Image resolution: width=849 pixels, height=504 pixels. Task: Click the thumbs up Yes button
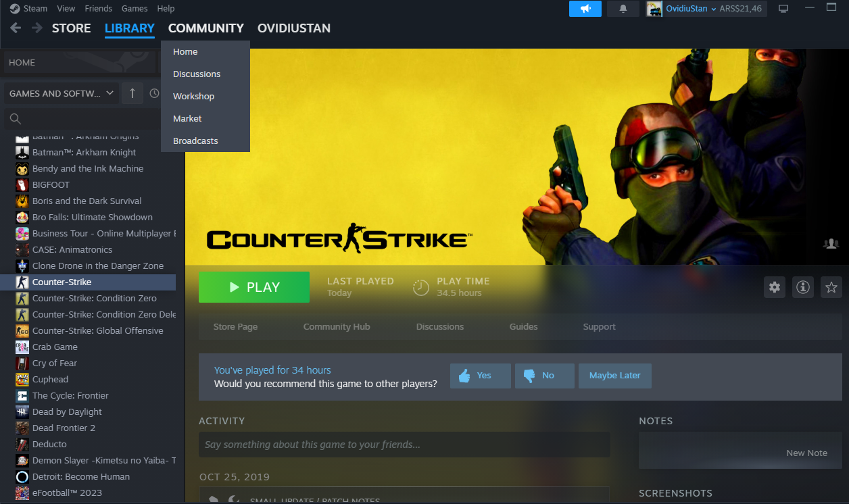(481, 376)
